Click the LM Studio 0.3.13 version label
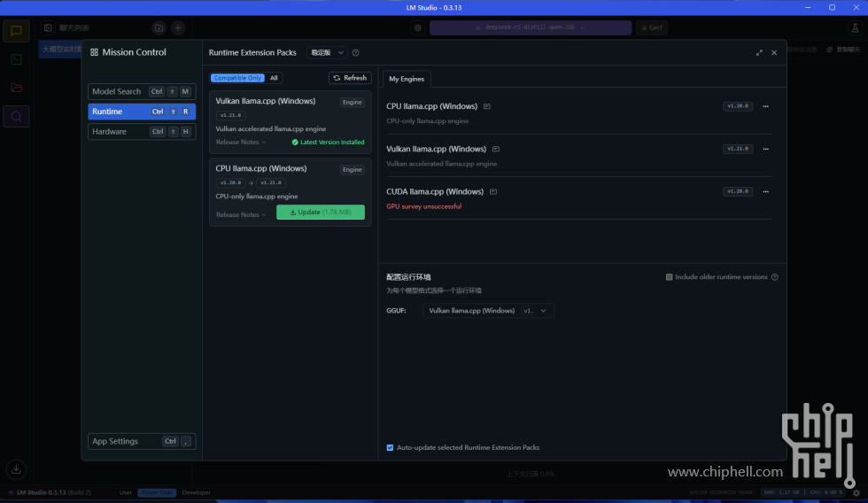 [49, 492]
